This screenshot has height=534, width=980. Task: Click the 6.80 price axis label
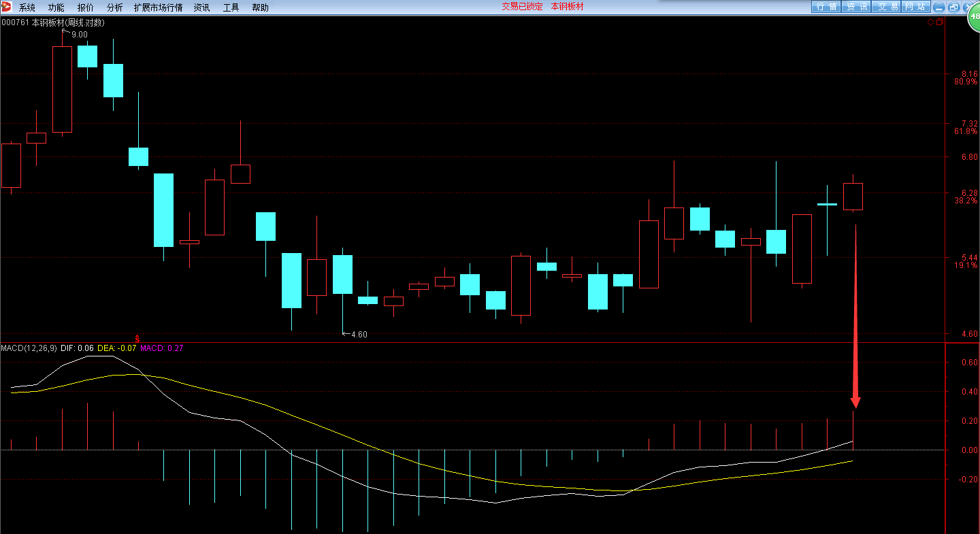(969, 156)
